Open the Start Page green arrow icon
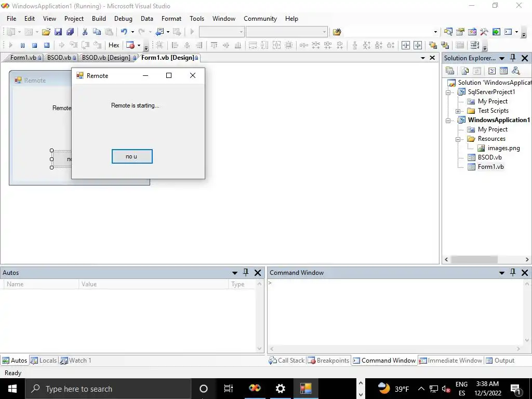Image resolution: width=532 pixels, height=399 pixels. pos(496,32)
